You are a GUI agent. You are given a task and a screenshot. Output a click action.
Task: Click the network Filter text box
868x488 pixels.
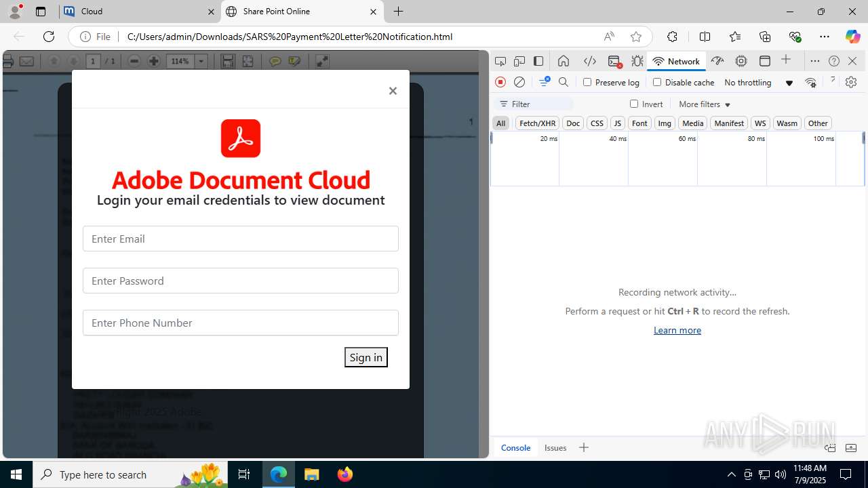533,104
